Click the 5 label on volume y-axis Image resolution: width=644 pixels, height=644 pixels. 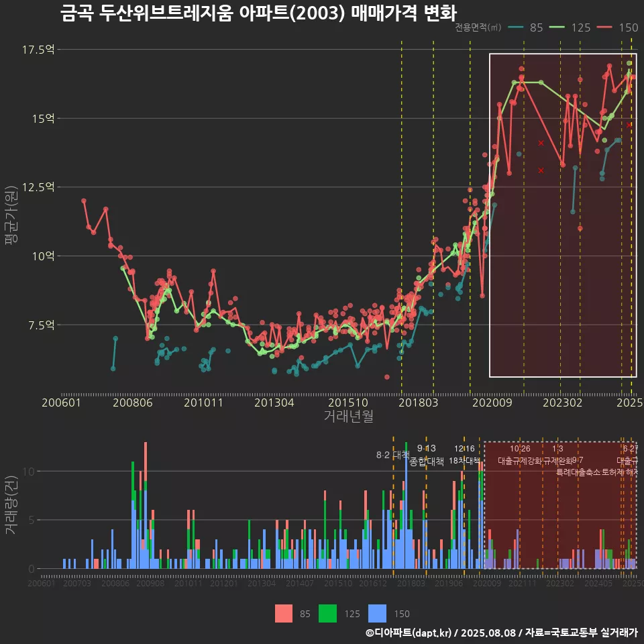(32, 521)
